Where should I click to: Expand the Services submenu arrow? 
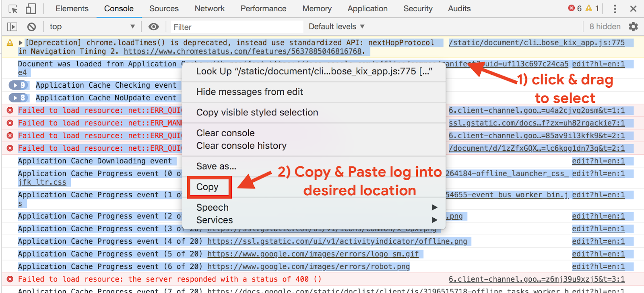(434, 220)
